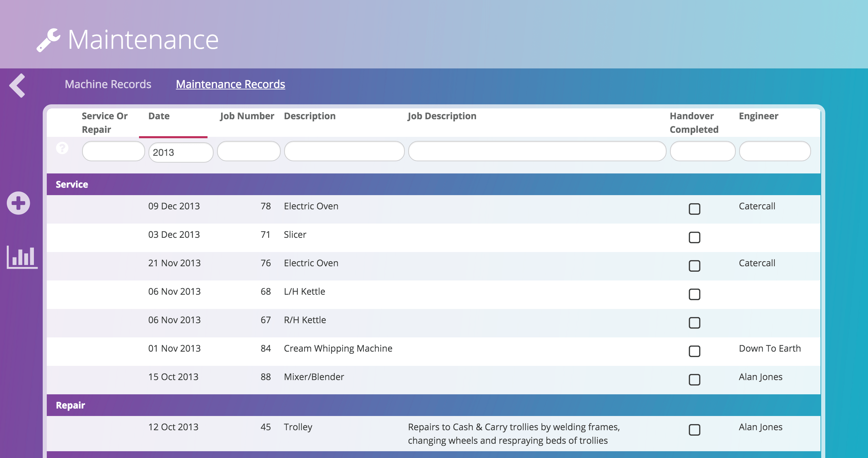Screen dimensions: 868x458
Task: Switch to Machine Records tab
Action: click(108, 84)
